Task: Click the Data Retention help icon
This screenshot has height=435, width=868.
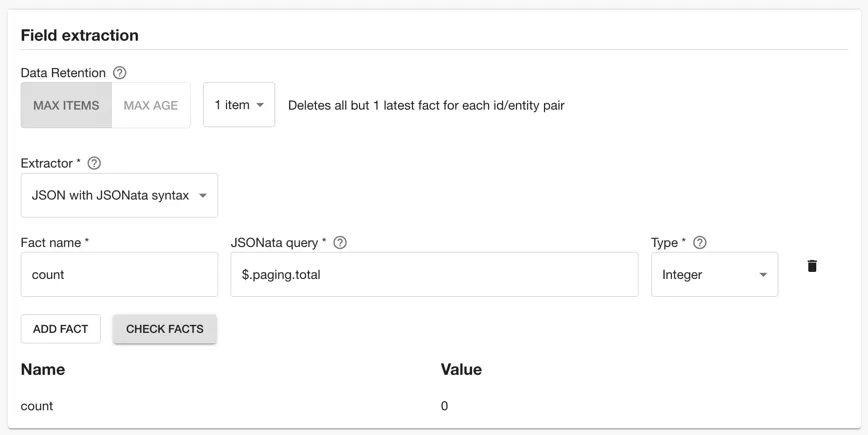Action: [120, 73]
